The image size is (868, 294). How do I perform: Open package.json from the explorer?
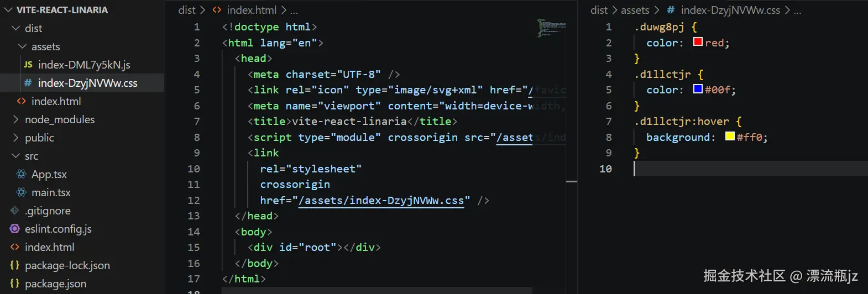(x=55, y=283)
